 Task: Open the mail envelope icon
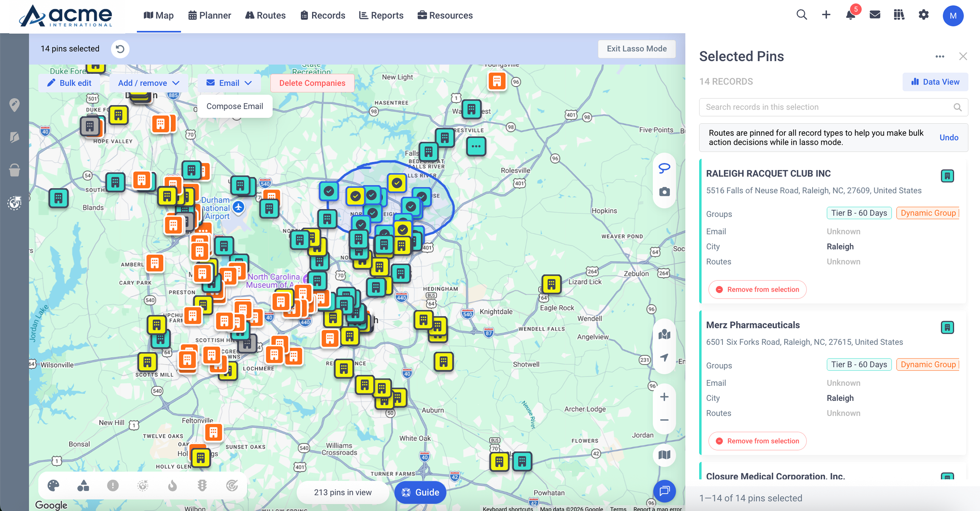(875, 15)
